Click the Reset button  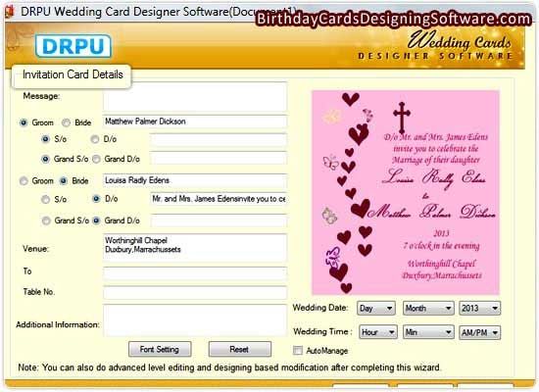pyautogui.click(x=239, y=349)
